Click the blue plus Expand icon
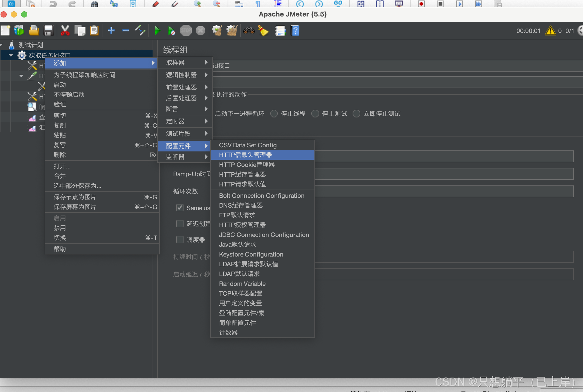Screen dimensions: 583x392 click(111, 31)
